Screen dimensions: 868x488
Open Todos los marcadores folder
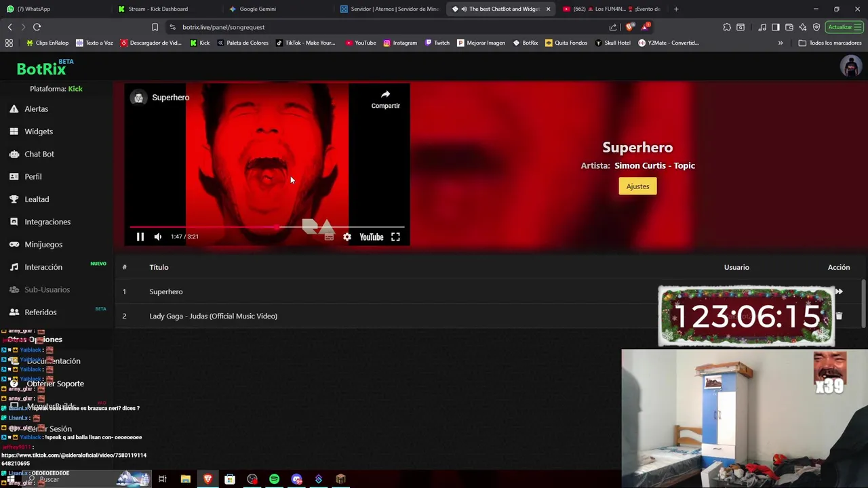830,43
